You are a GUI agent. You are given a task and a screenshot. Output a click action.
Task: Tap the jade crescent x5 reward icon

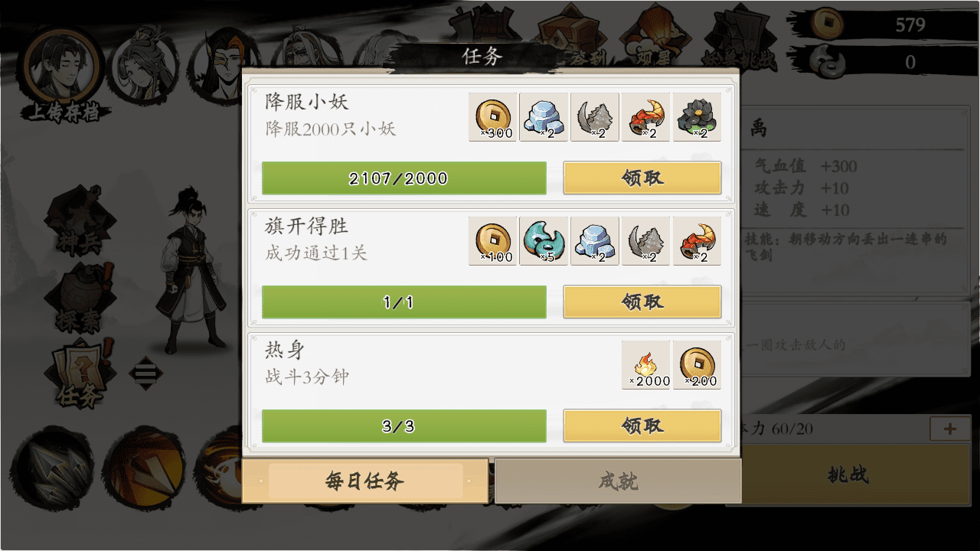pyautogui.click(x=544, y=241)
